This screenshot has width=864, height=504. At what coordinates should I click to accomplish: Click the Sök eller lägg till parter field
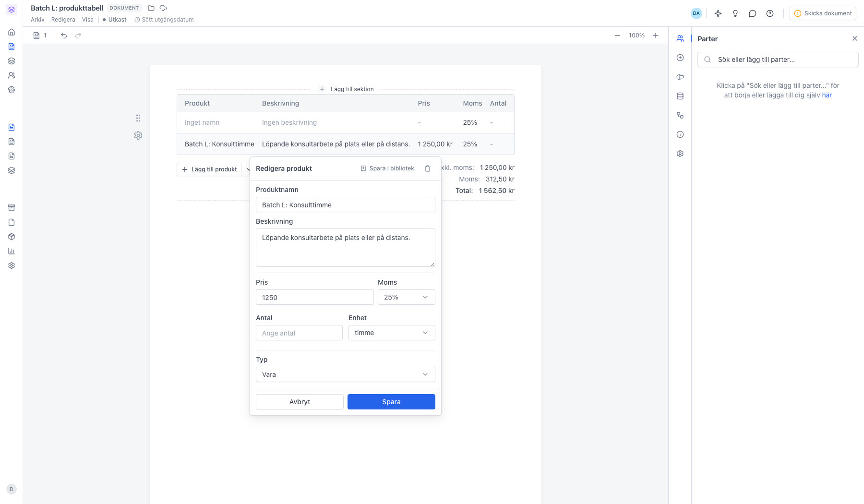[x=778, y=60]
